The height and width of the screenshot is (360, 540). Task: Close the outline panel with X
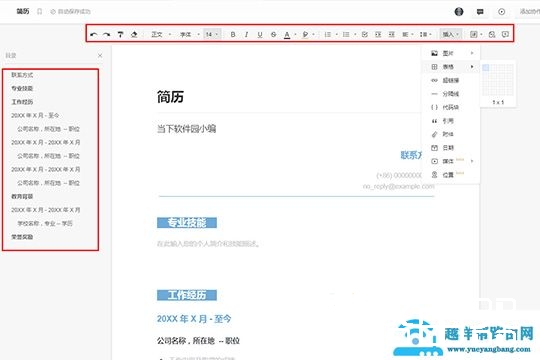pos(100,55)
